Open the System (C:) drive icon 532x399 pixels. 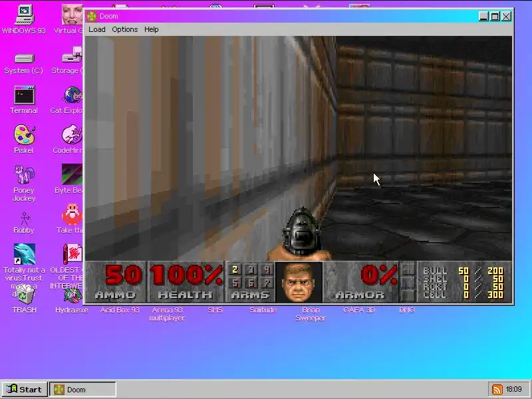pyautogui.click(x=24, y=59)
